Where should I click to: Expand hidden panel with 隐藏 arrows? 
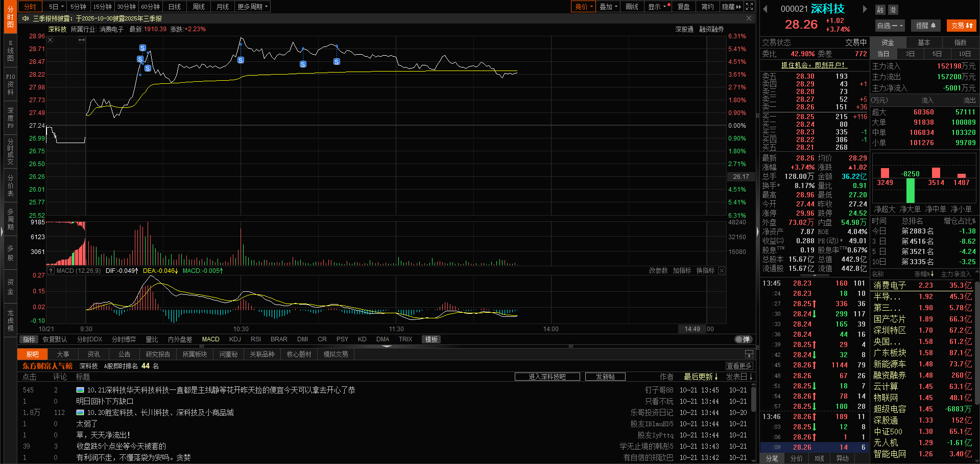click(731, 7)
